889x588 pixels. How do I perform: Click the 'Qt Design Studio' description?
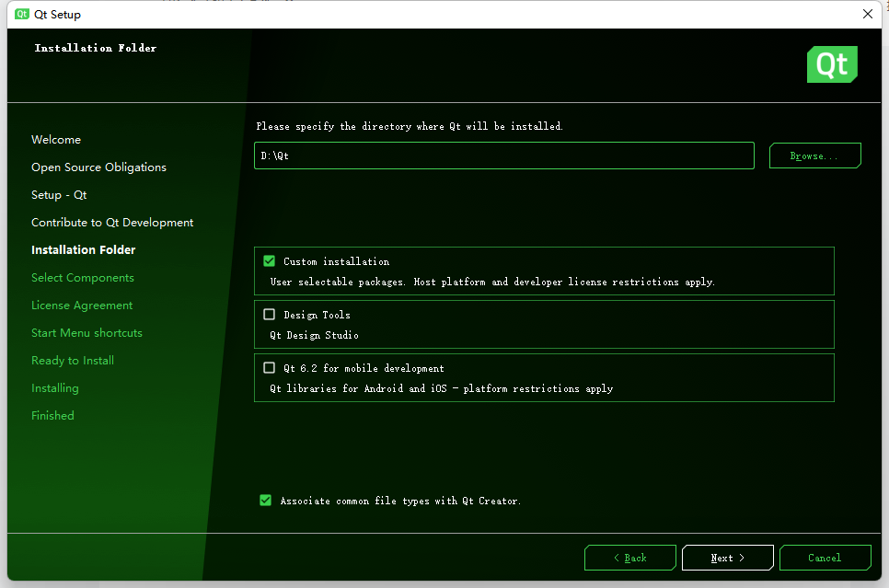[314, 335]
